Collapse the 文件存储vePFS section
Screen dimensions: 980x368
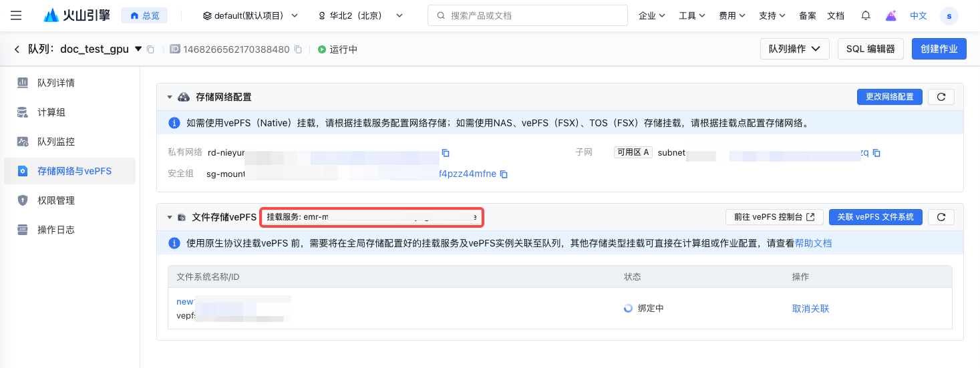170,217
